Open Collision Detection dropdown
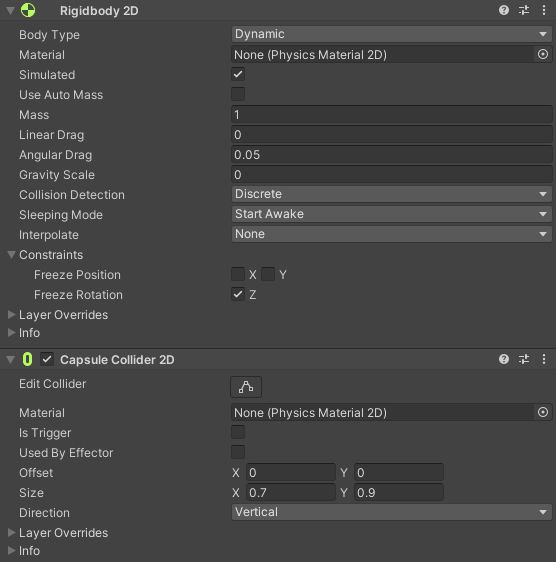 (391, 194)
